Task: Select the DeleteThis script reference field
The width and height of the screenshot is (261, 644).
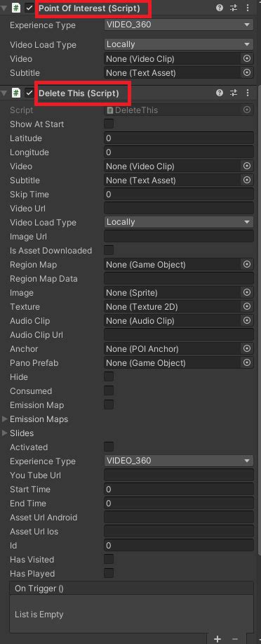Action: [x=179, y=110]
